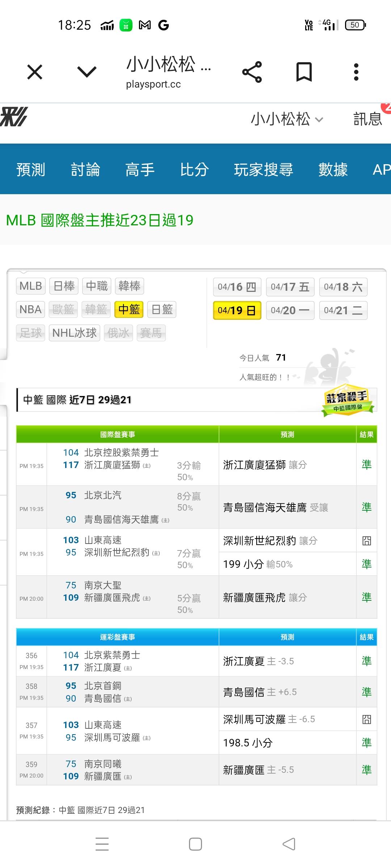Image resolution: width=391 pixels, height=868 pixels.
Task: Tap 南京大聖 team name
Action: tap(103, 585)
